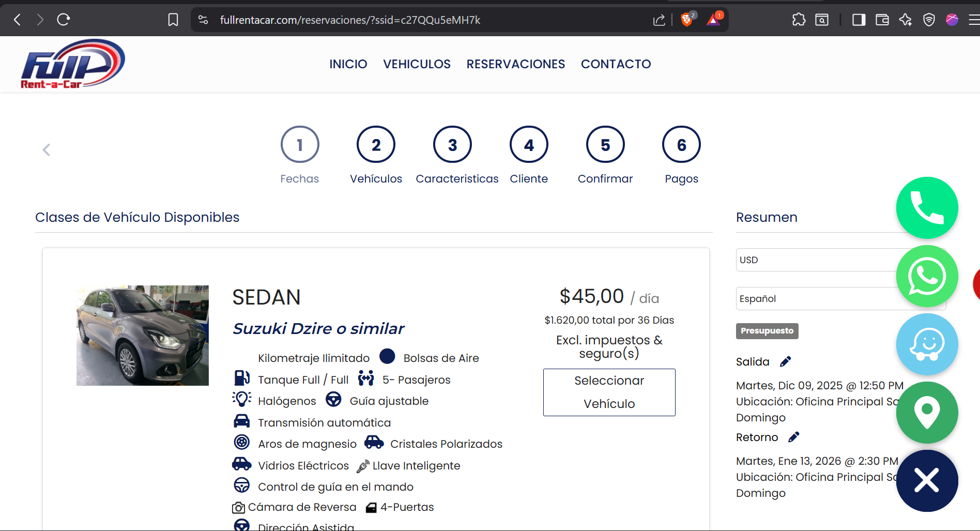This screenshot has height=531, width=980.
Task: Navigate to CONTACTO in the menu
Action: 616,64
